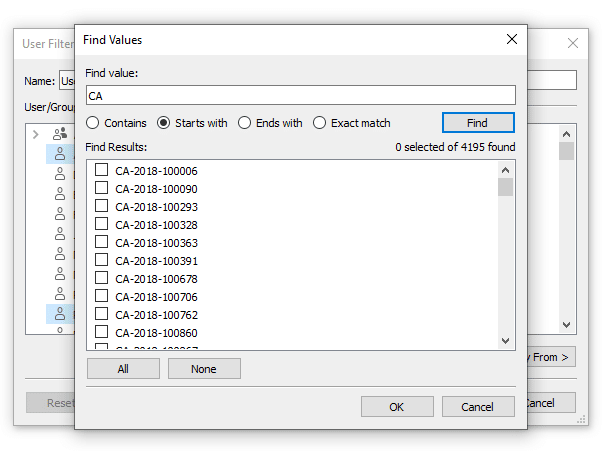The image size is (607, 451).
Task: Click the CA-2018-100328 result text
Action: point(156,225)
